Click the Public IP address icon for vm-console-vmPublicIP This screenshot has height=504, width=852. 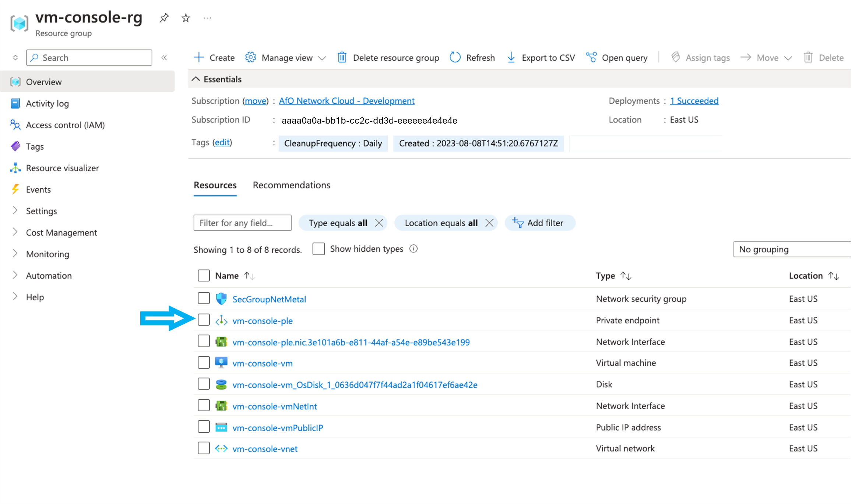click(220, 427)
